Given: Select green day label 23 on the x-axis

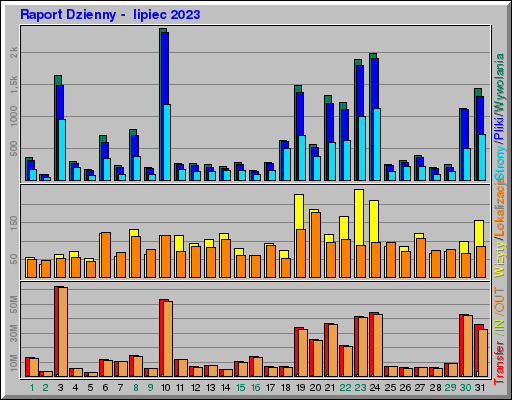Looking at the screenshot, I should pyautogui.click(x=360, y=388).
